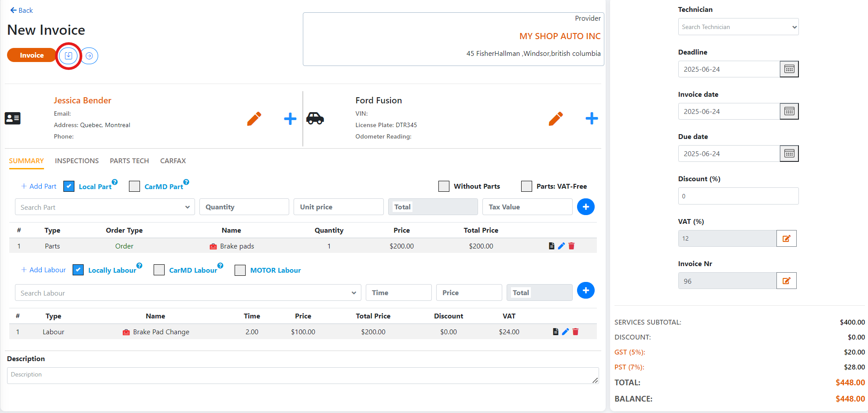Edit customer Jessica Bender with pencil icon

pos(254,118)
